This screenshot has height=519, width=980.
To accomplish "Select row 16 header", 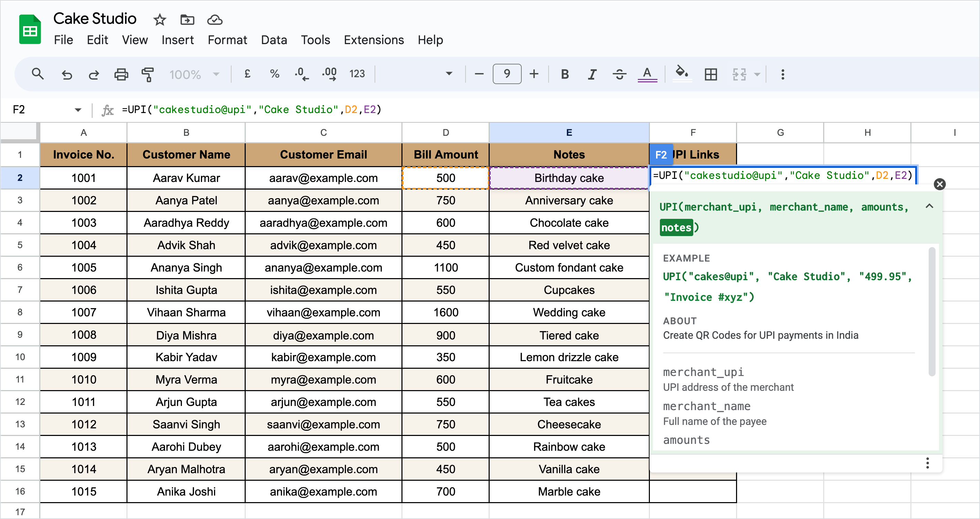I will coord(20,491).
